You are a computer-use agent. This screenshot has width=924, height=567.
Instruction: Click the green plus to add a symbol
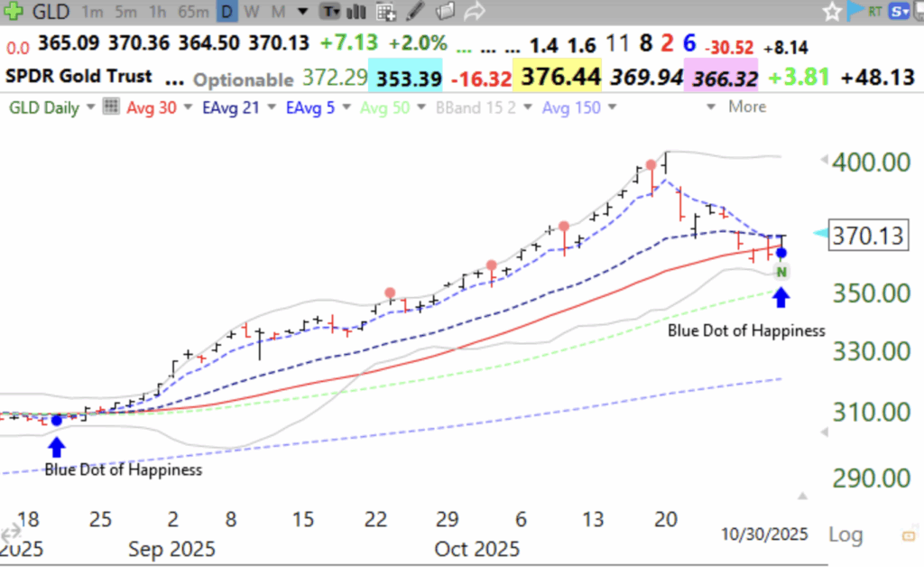tap(12, 12)
